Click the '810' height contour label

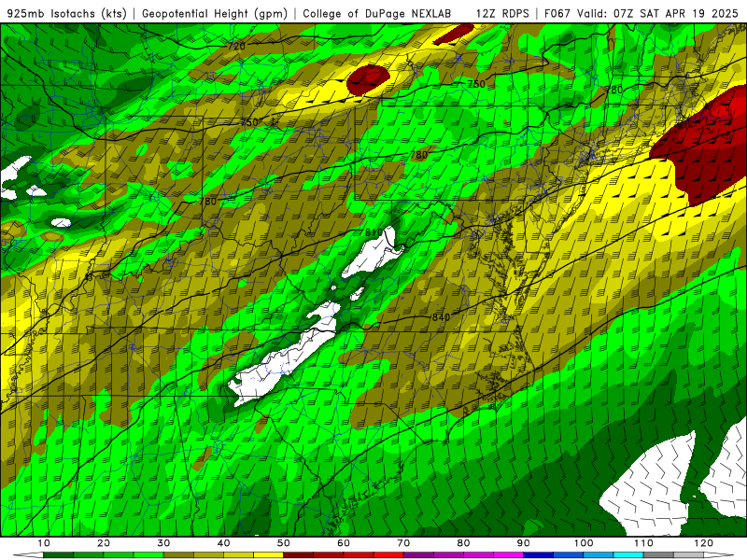point(373,232)
